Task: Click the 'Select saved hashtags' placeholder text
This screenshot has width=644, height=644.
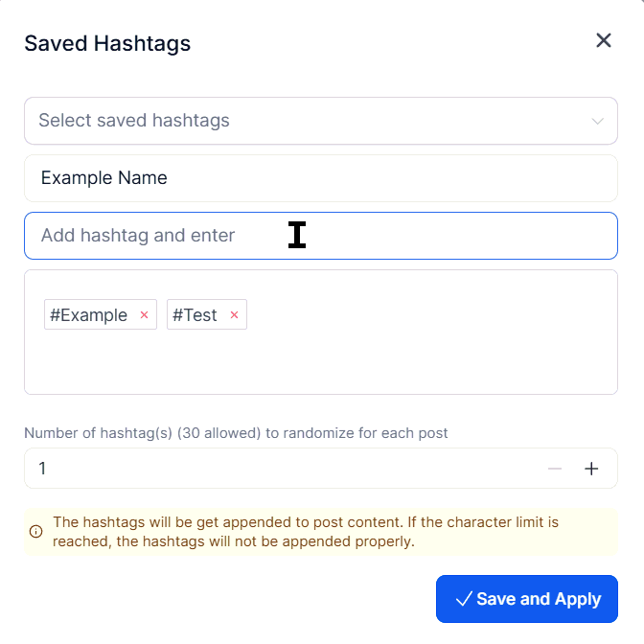Action: pyautogui.click(x=134, y=121)
